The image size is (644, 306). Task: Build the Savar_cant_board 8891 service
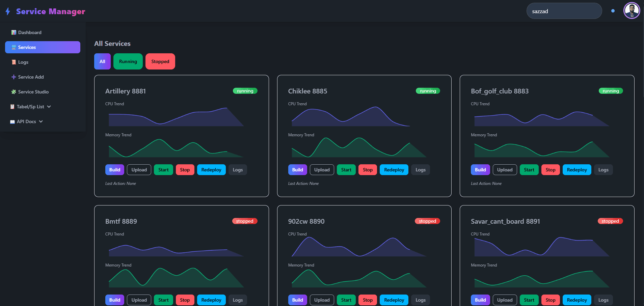point(480,300)
